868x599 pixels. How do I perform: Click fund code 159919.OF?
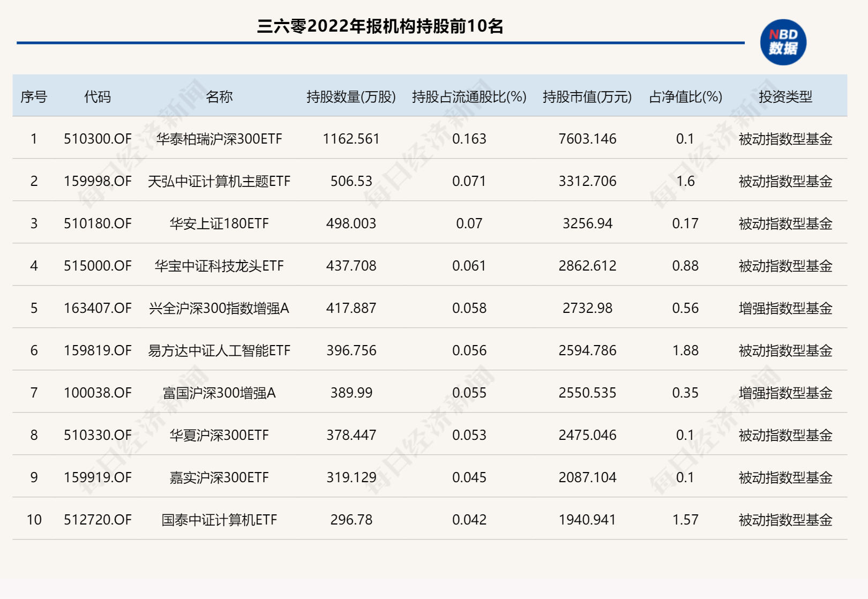click(x=98, y=478)
